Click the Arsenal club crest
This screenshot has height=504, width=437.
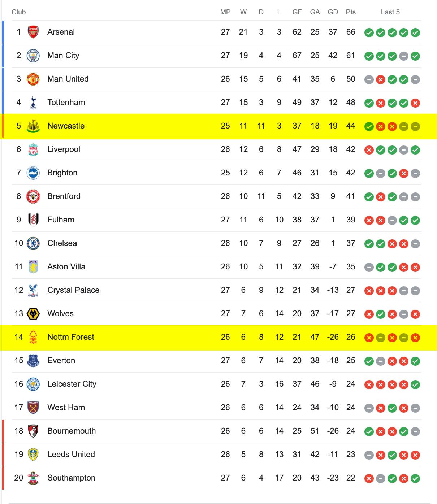tap(33, 32)
